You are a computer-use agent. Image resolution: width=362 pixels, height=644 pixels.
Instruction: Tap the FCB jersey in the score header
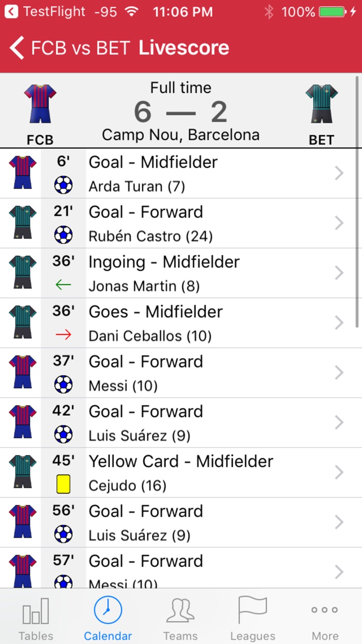tap(40, 104)
